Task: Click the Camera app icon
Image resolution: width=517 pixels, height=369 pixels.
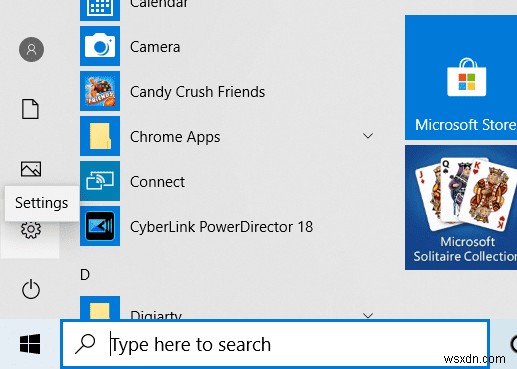Action: coord(100,46)
